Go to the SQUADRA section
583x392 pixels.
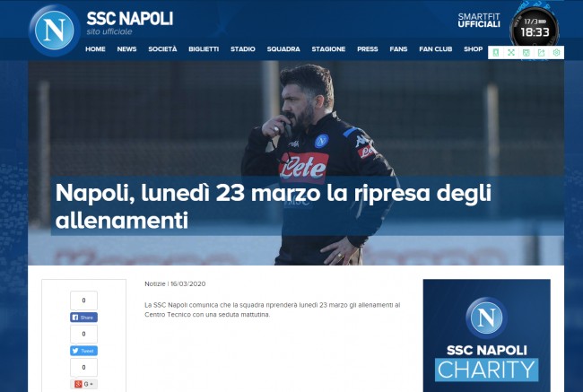[283, 49]
